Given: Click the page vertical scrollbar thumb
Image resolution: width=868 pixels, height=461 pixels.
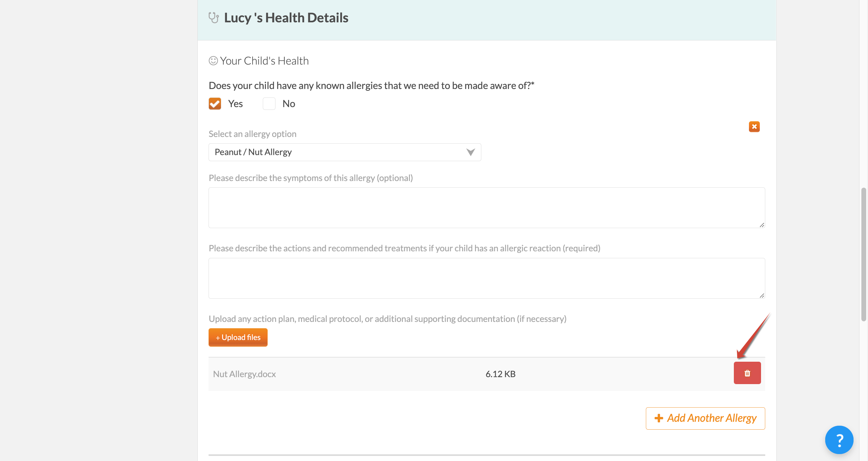Looking at the screenshot, I should click(863, 255).
